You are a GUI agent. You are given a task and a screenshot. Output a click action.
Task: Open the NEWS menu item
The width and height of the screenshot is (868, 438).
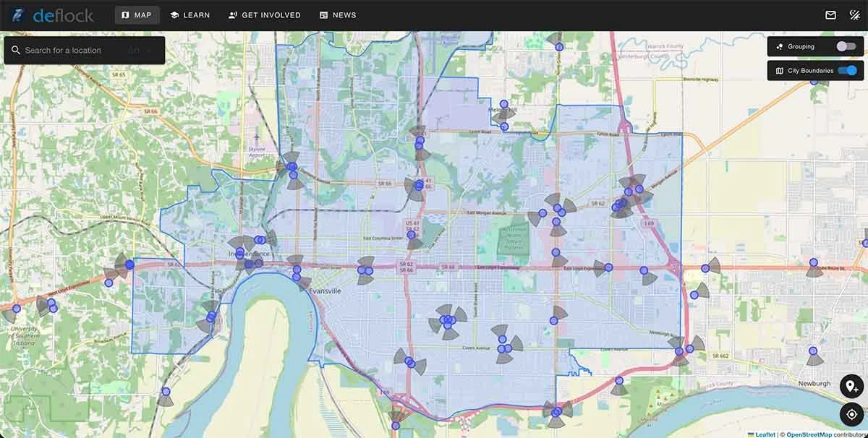click(338, 14)
